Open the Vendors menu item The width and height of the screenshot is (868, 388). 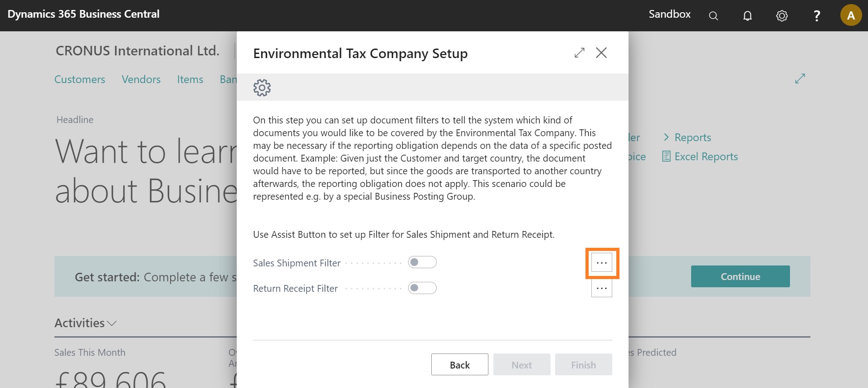tap(141, 79)
